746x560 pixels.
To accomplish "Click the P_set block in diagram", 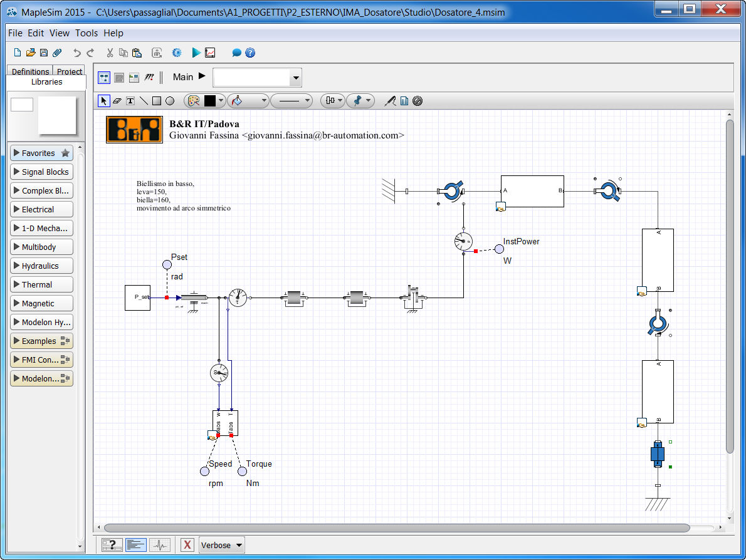I will coord(137,297).
